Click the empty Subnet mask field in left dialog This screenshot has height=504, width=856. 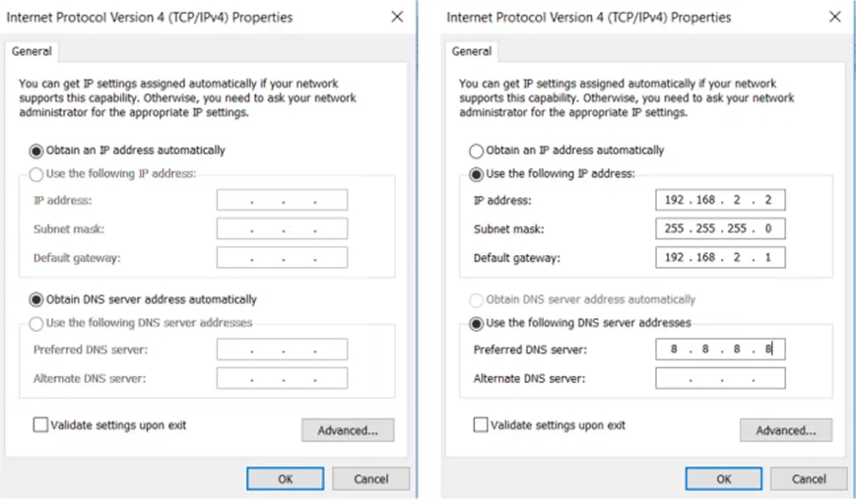pos(283,229)
